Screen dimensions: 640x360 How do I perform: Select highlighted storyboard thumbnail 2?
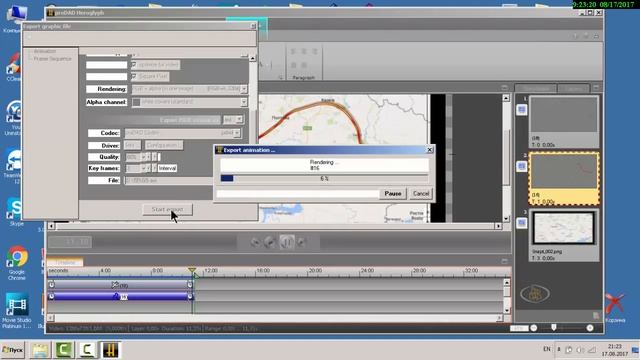coord(564,178)
